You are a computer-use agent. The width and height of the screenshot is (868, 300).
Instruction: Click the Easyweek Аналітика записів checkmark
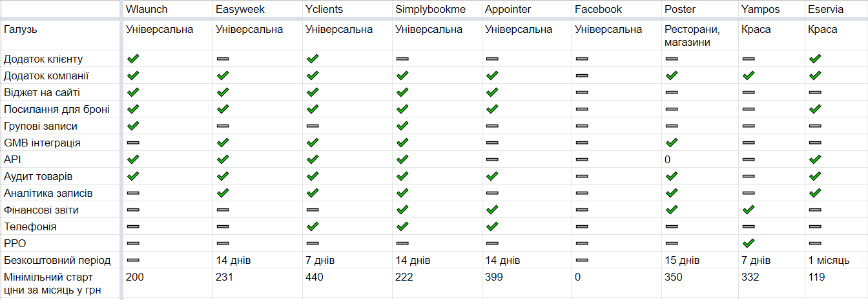(x=223, y=193)
